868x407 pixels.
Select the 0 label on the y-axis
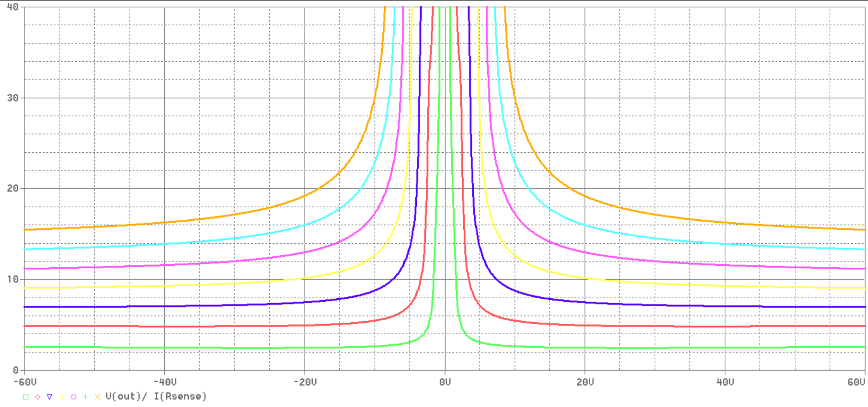(x=16, y=370)
